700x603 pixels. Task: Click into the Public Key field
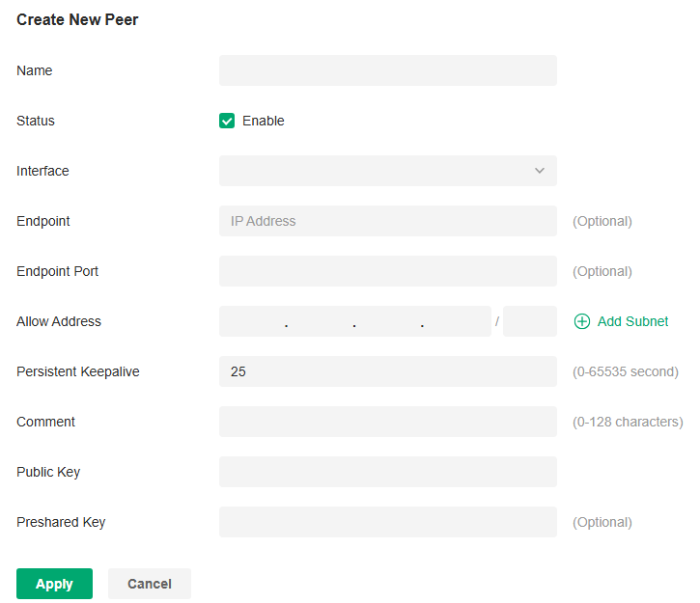387,472
